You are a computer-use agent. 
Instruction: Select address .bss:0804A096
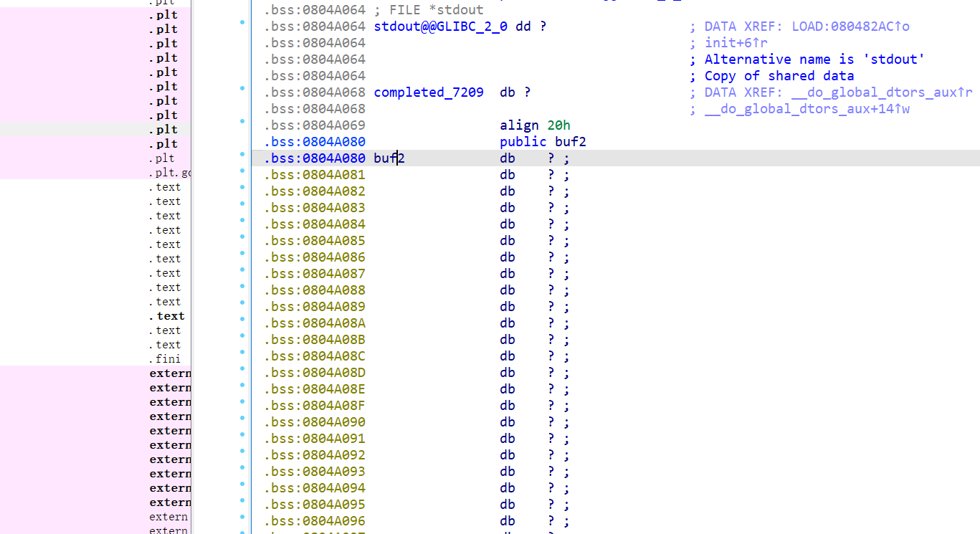(315, 521)
